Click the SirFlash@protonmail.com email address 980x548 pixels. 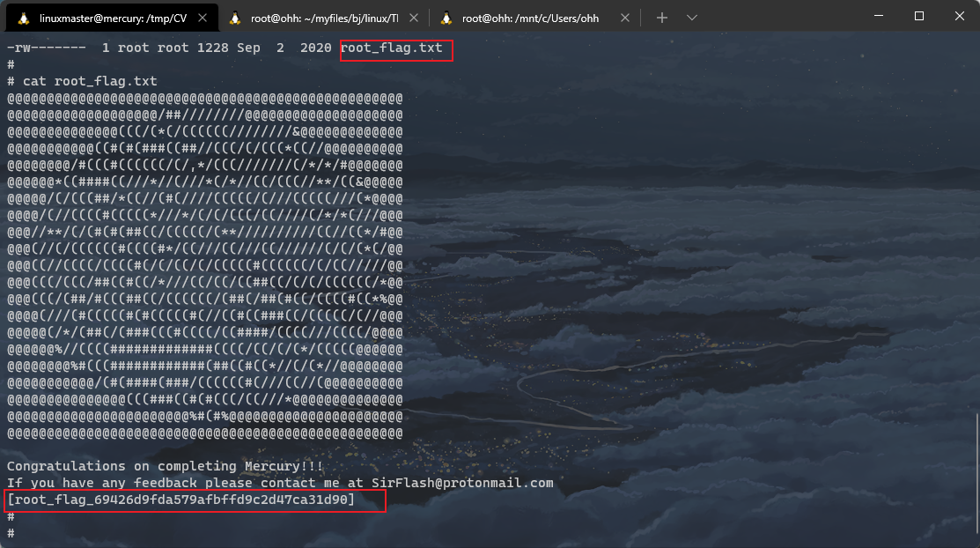[x=462, y=483]
